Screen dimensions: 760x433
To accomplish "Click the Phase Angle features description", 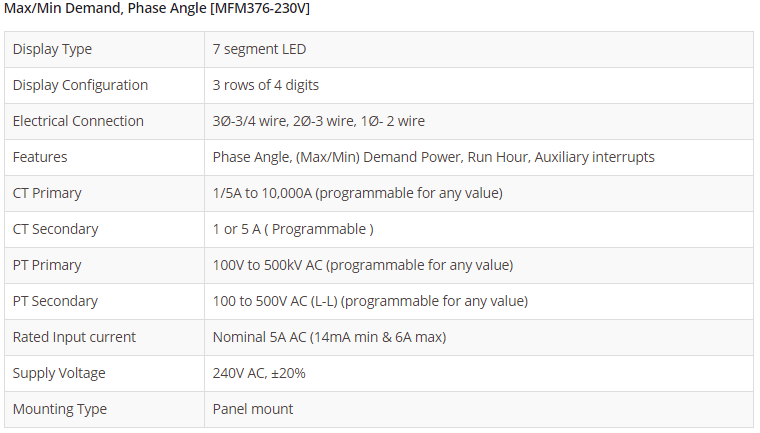I will coord(433,157).
